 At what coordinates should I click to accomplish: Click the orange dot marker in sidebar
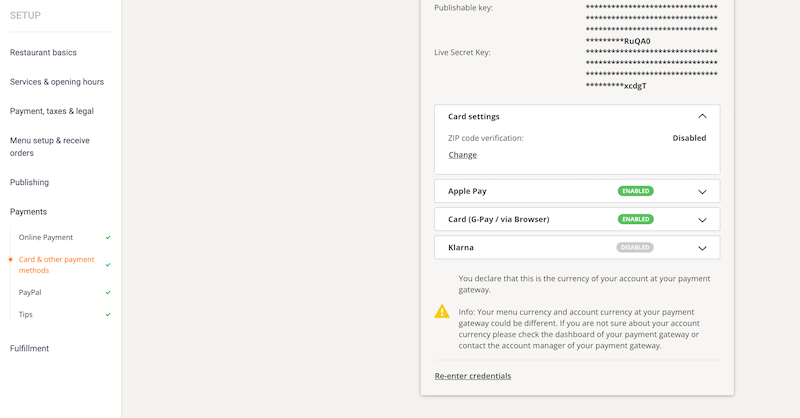10,260
